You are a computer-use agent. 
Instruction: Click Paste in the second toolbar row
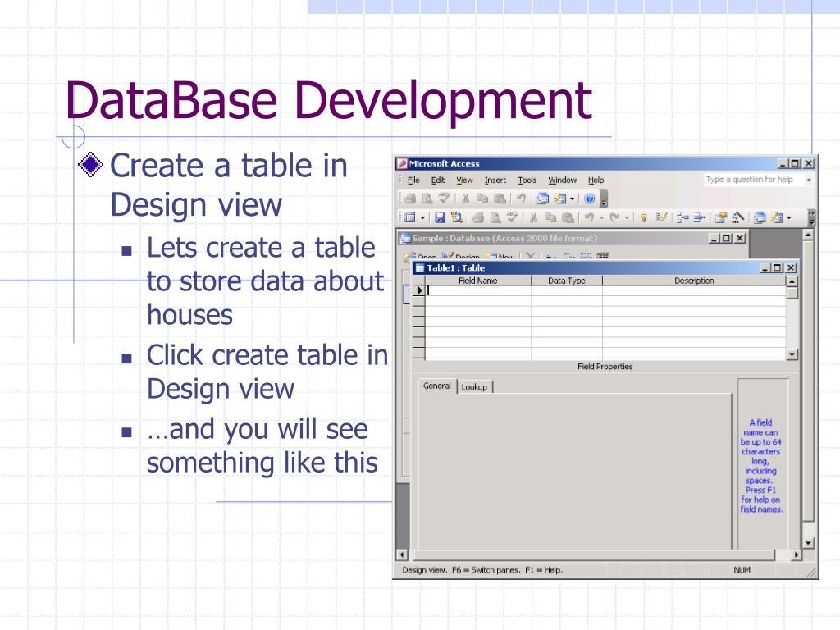tap(568, 217)
